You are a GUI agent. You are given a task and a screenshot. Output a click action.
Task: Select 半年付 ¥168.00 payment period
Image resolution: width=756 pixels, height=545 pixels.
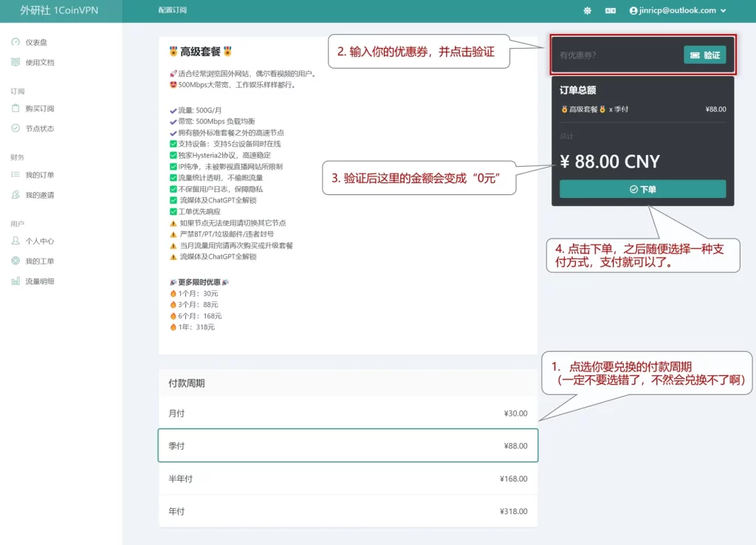coord(348,479)
